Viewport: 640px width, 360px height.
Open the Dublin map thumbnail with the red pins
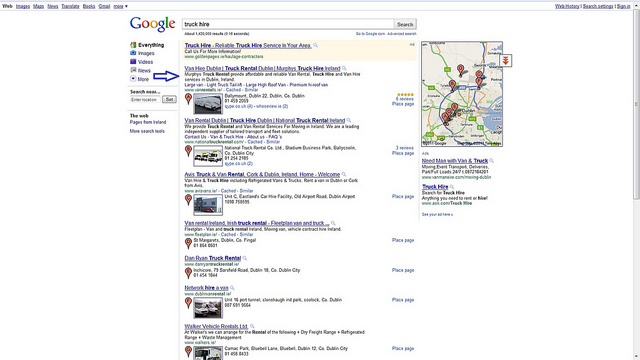coord(462,94)
